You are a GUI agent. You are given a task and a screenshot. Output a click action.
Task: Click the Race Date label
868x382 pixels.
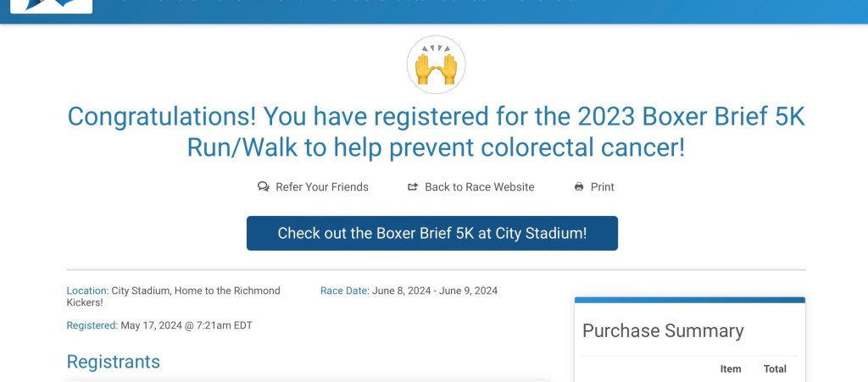tap(344, 291)
